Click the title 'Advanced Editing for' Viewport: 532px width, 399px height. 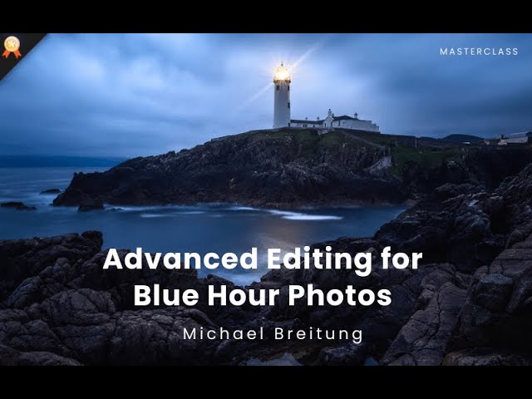click(x=263, y=259)
